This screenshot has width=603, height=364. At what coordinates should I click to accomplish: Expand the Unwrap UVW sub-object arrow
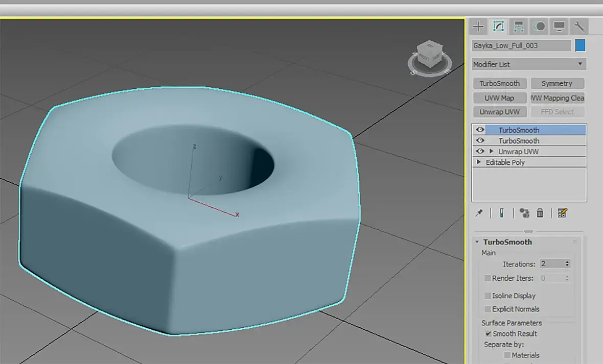(x=491, y=152)
